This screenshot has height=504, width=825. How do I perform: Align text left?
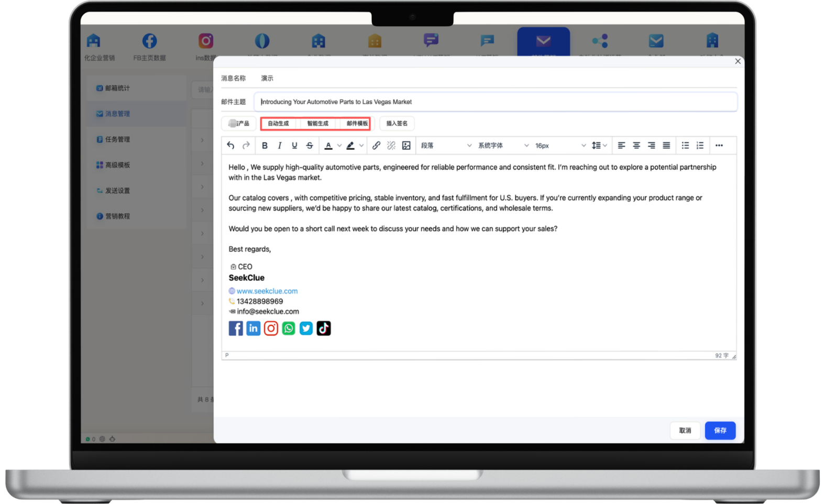click(621, 146)
